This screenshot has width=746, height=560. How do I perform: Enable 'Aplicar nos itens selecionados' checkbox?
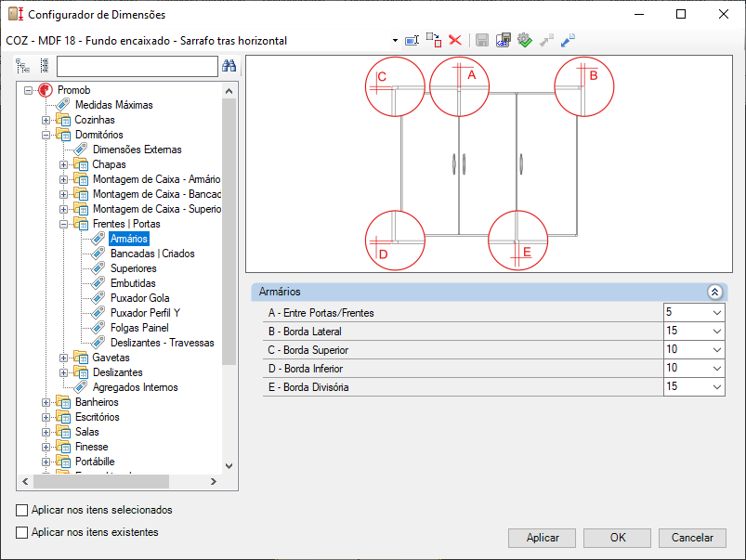tap(22, 510)
